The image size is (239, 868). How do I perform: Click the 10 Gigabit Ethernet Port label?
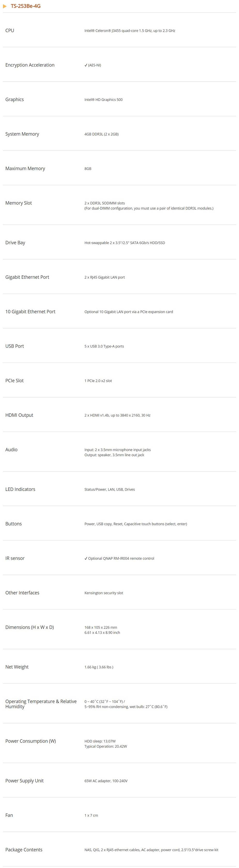pos(30,312)
